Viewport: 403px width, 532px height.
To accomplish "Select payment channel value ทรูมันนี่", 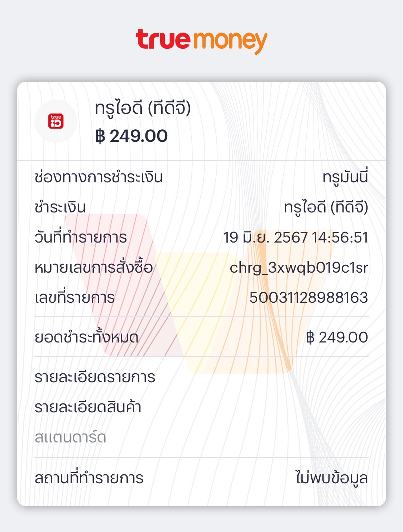I will point(345,177).
